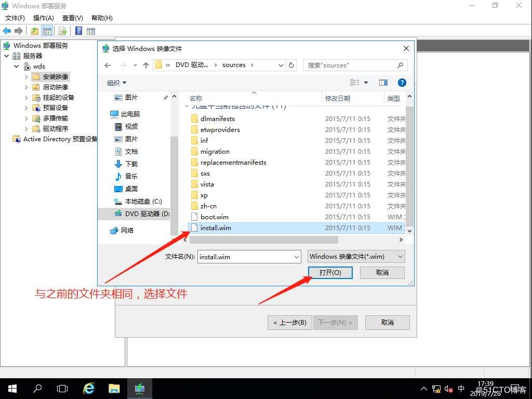Go up one folder in dialog
Viewport: 532px width, 399px height.
tap(146, 65)
